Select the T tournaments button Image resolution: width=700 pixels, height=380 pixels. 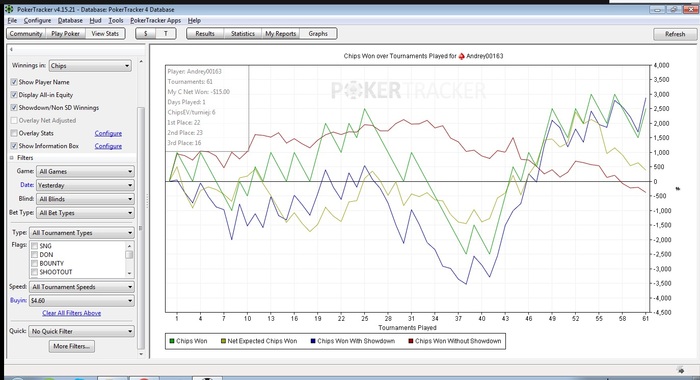point(166,33)
